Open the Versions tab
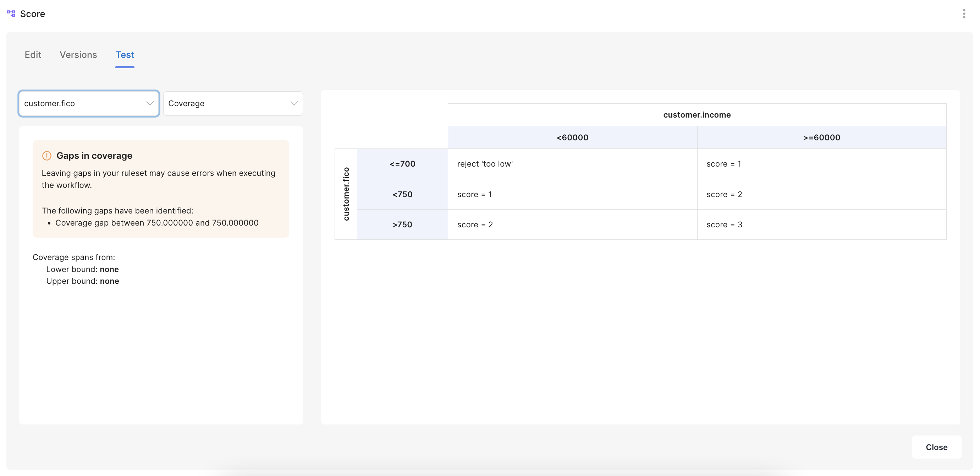Screen dimensions: 980x476 point(78,55)
